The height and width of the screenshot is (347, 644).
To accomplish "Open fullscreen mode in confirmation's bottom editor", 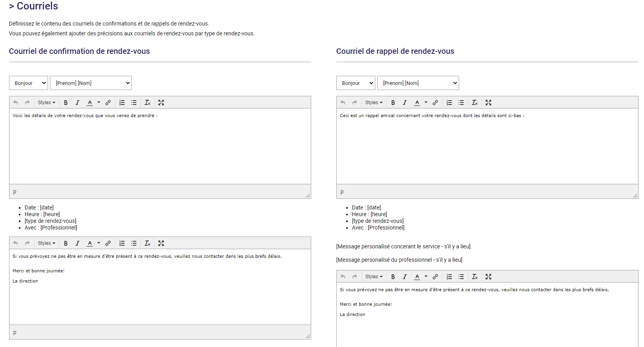I will 161,243.
